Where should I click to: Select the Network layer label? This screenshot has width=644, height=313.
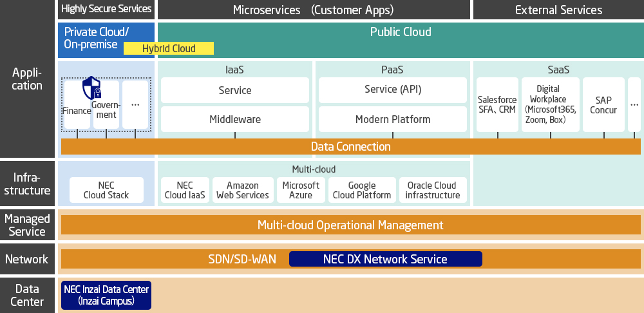(27, 259)
